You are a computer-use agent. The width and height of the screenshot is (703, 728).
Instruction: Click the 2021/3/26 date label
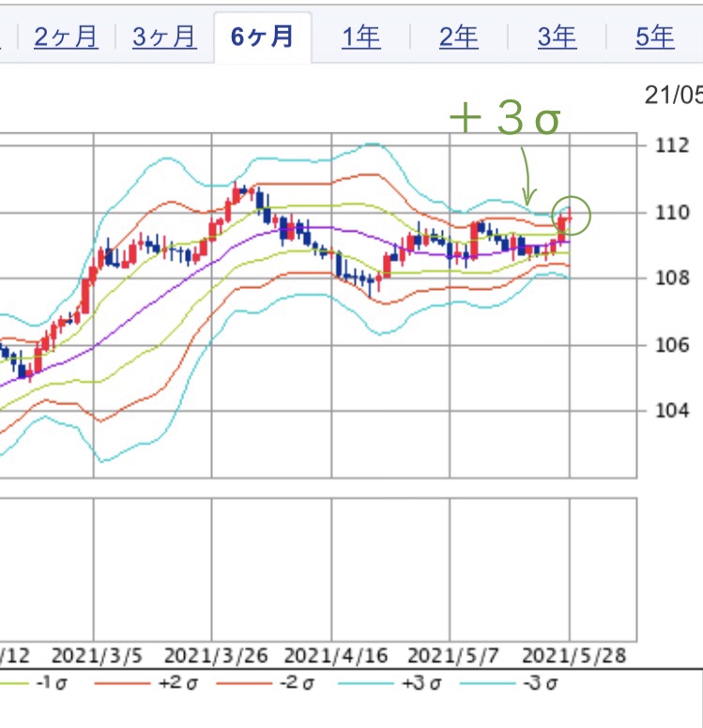[216, 656]
